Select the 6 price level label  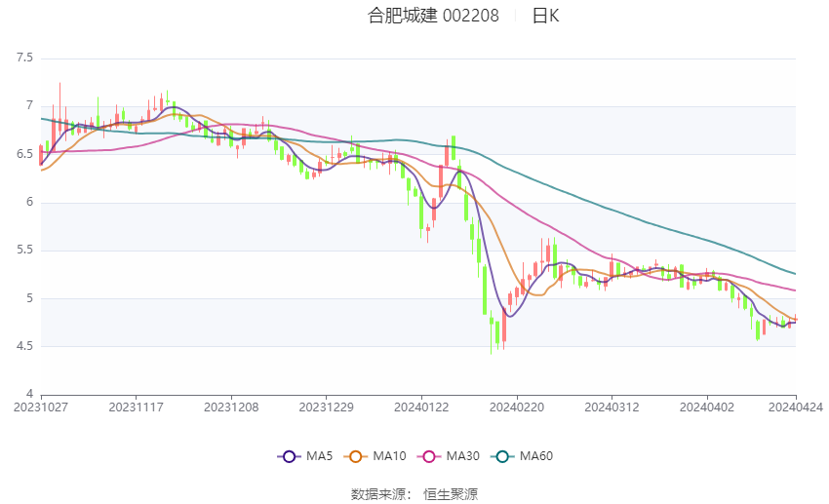pyautogui.click(x=29, y=203)
